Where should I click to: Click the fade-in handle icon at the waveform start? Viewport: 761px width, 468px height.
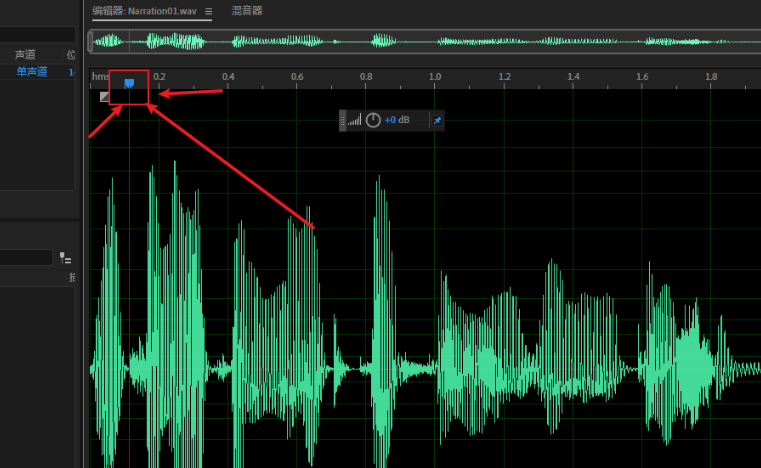click(x=104, y=97)
